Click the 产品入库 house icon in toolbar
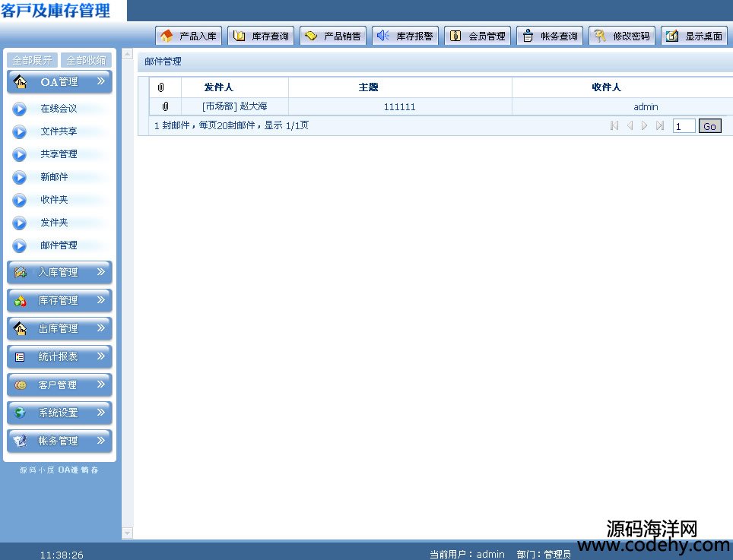The image size is (733, 560). pos(167,36)
